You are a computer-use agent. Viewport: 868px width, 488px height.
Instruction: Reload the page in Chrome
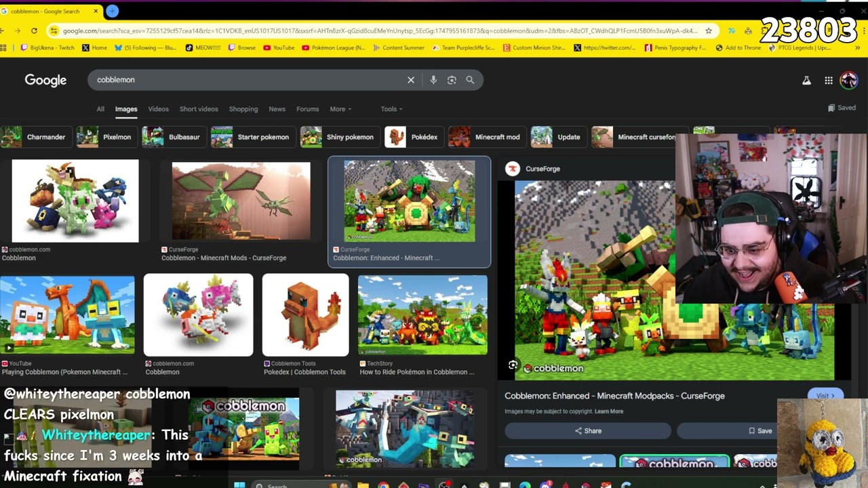34,30
